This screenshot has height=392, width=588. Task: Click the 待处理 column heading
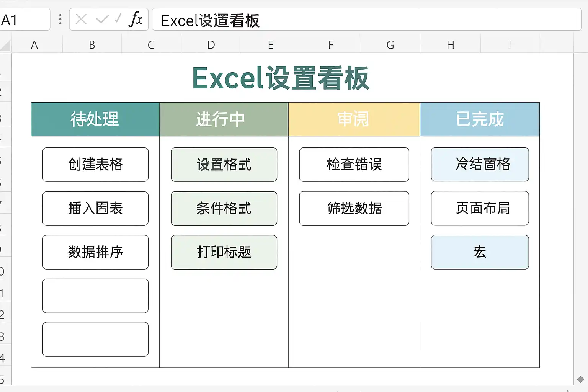[x=95, y=119]
